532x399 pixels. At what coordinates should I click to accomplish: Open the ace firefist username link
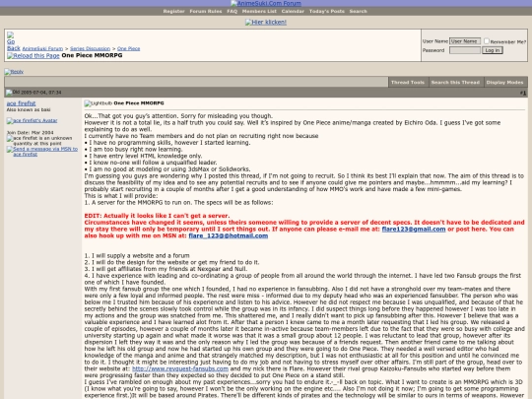coord(21,103)
